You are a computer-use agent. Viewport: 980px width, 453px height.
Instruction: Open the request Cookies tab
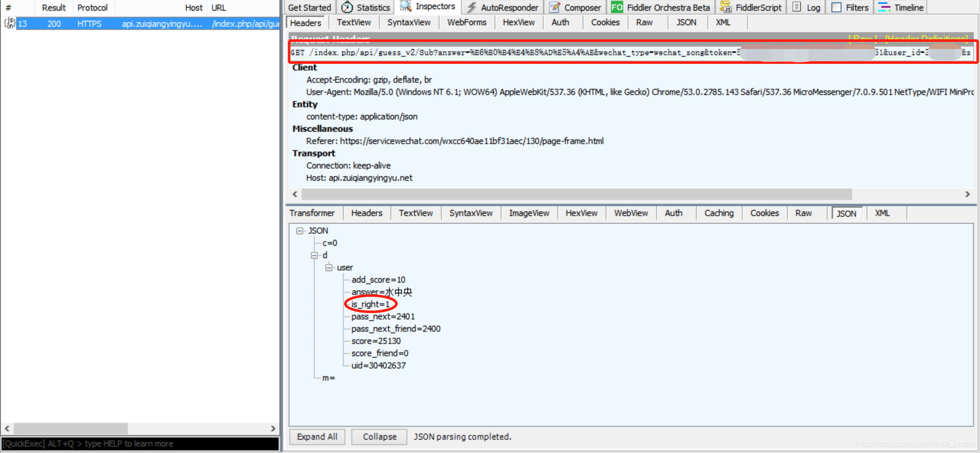[x=605, y=22]
